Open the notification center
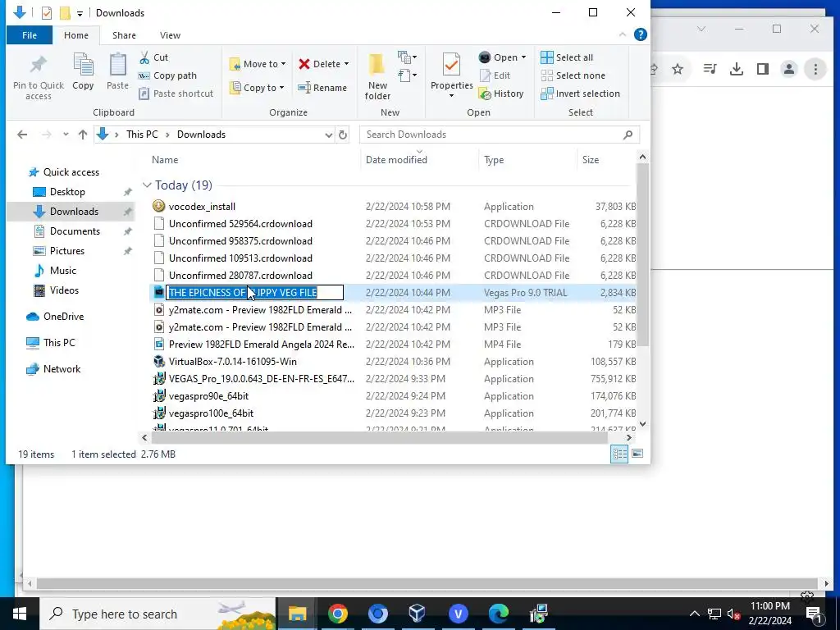 click(x=814, y=614)
